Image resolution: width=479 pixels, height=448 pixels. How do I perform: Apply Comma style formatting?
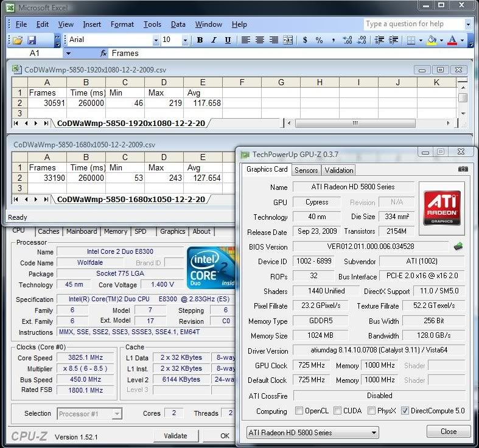point(333,40)
